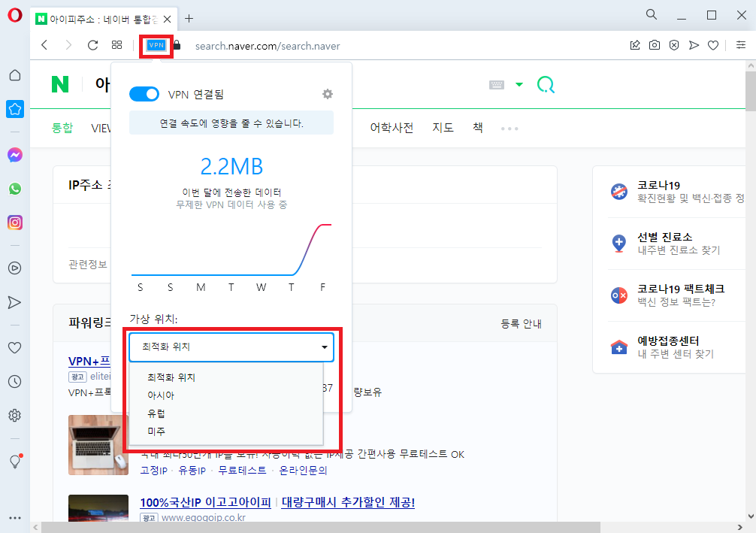
Task: Go forward with the forward arrow
Action: [x=68, y=45]
